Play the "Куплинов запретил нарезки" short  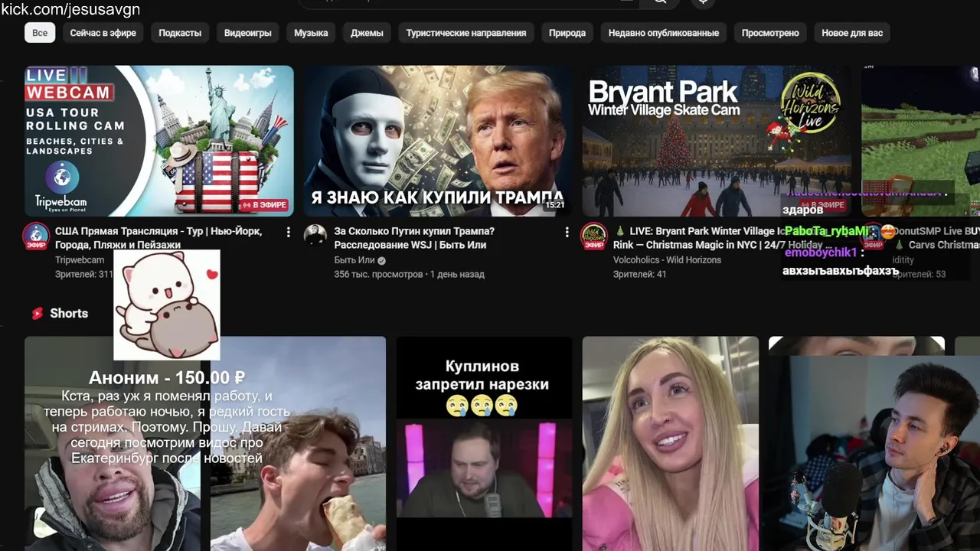484,444
